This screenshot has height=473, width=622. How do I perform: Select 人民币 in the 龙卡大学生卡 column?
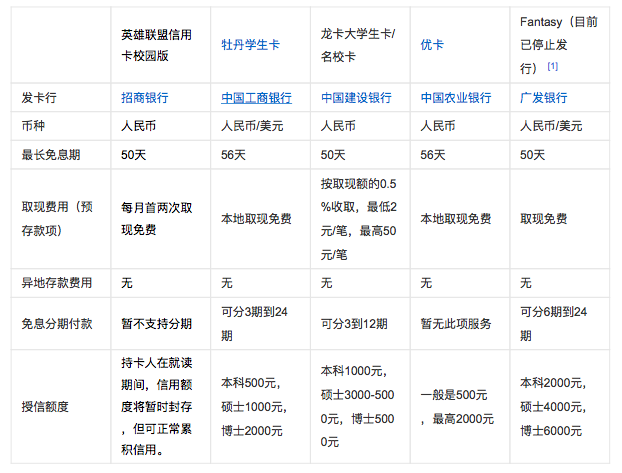coord(338,126)
